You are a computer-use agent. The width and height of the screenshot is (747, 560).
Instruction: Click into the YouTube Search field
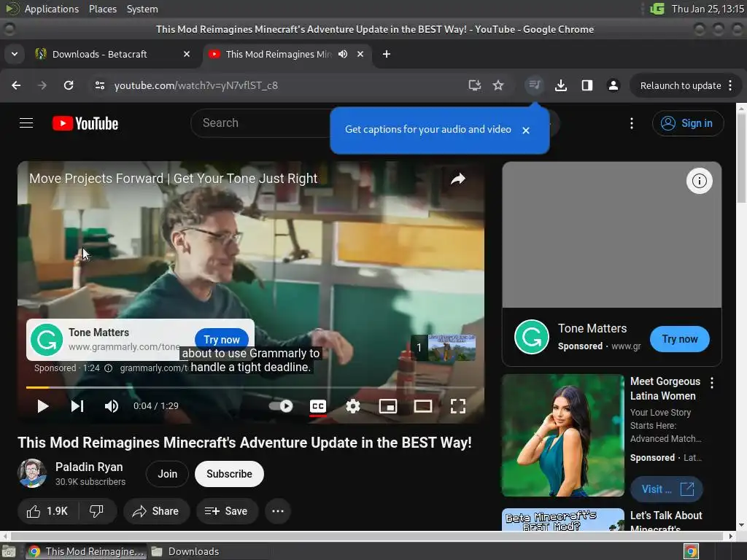tap(260, 122)
